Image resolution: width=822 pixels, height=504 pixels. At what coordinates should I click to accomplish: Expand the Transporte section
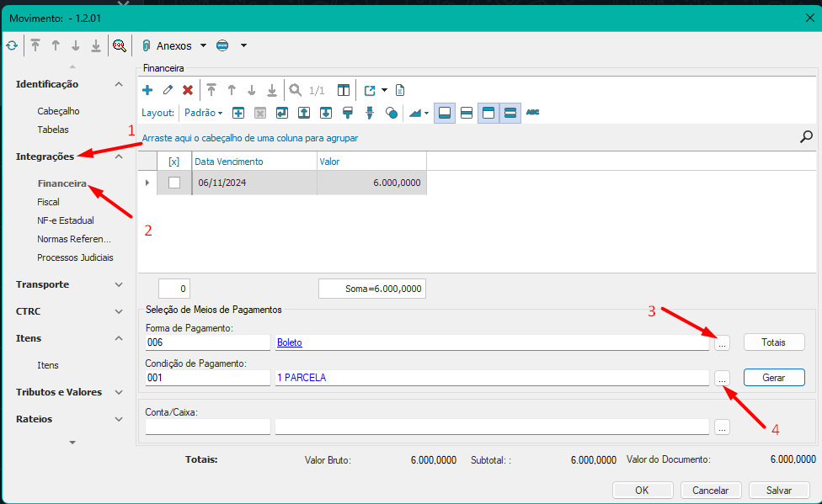coord(119,284)
